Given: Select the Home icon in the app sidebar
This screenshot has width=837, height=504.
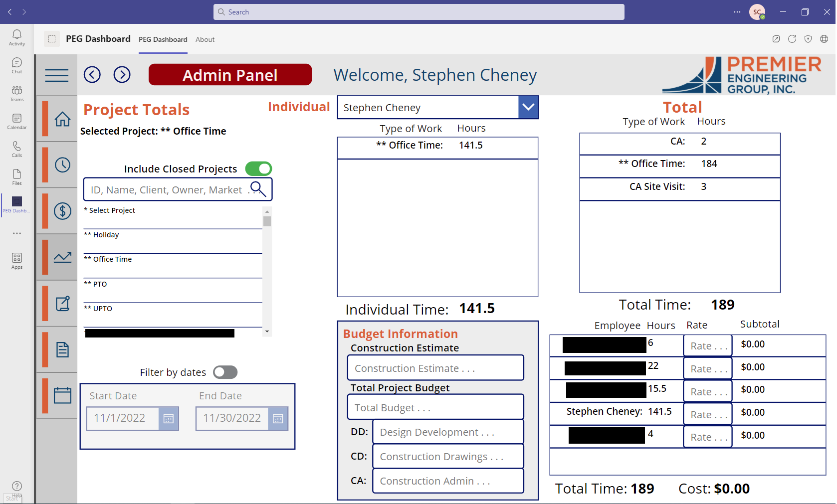Looking at the screenshot, I should [x=63, y=119].
